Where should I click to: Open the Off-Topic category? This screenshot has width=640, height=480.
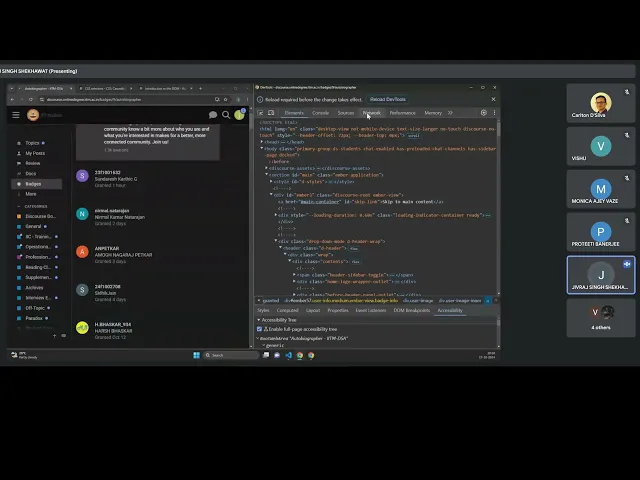tap(35, 308)
